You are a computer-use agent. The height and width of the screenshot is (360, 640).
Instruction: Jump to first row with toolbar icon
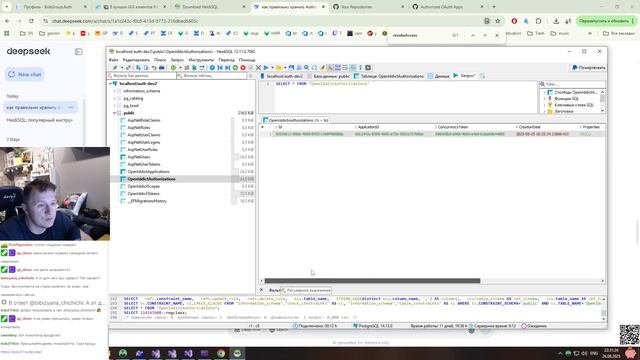[220, 68]
